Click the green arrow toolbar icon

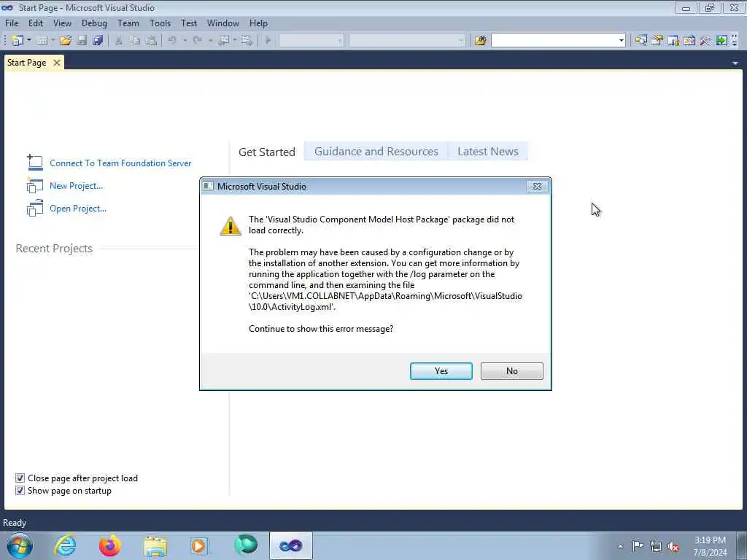pos(721,41)
